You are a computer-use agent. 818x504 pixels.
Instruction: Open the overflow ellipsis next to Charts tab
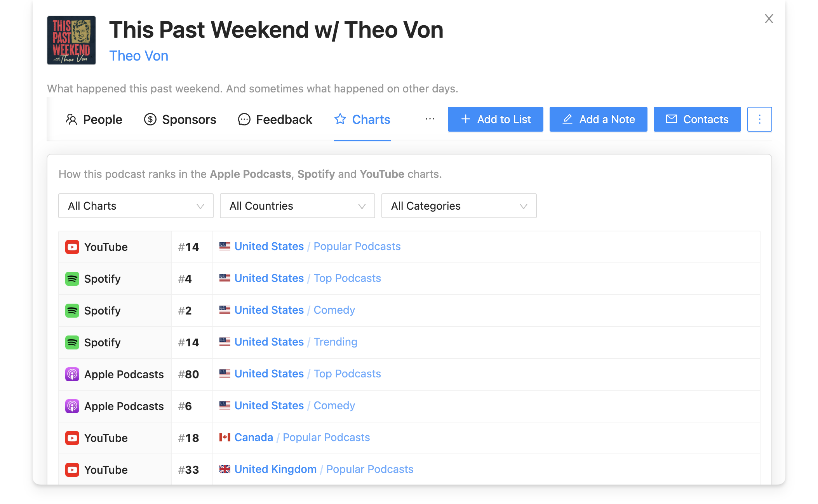pos(430,119)
